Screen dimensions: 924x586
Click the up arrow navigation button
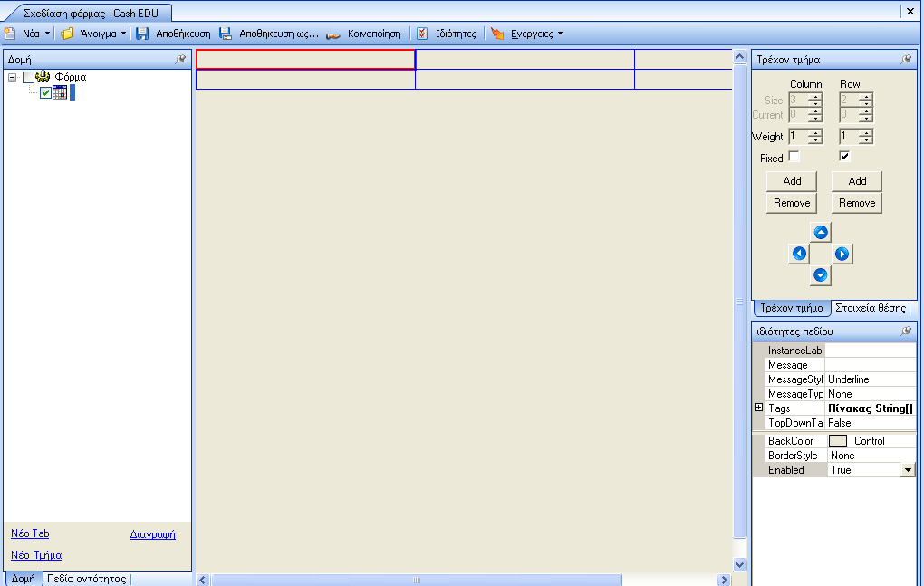[x=821, y=232]
